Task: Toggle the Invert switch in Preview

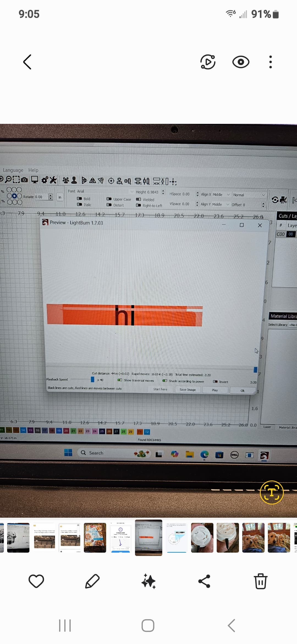Action: (215, 381)
